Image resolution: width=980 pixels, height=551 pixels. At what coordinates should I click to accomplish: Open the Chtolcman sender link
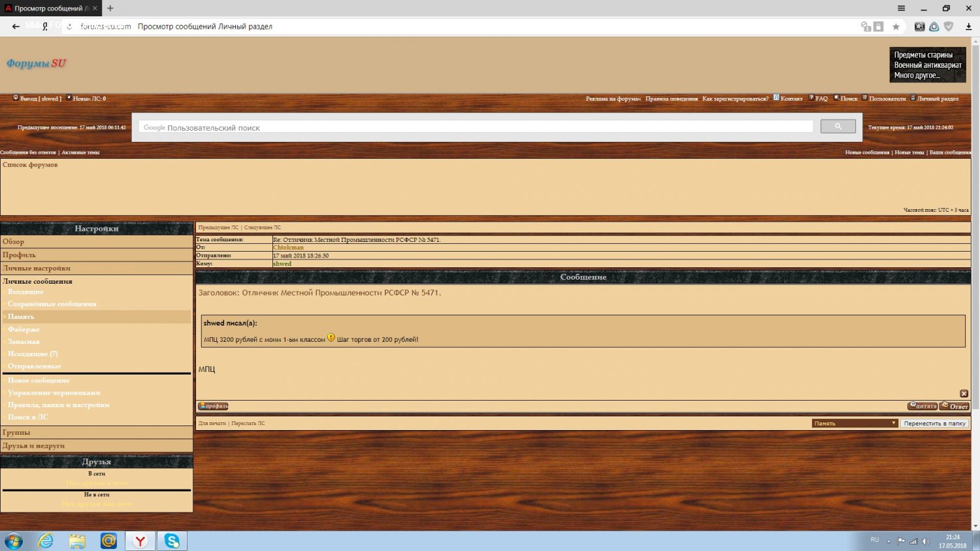pos(288,248)
